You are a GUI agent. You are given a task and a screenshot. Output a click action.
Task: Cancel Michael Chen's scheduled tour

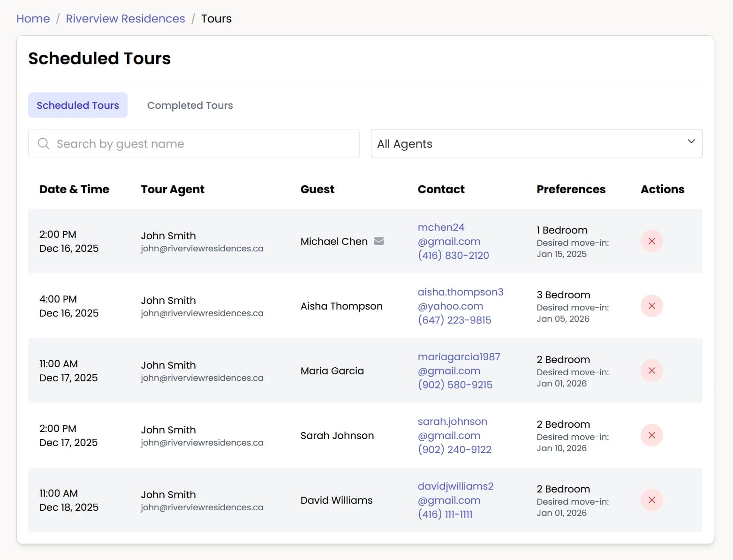point(651,241)
